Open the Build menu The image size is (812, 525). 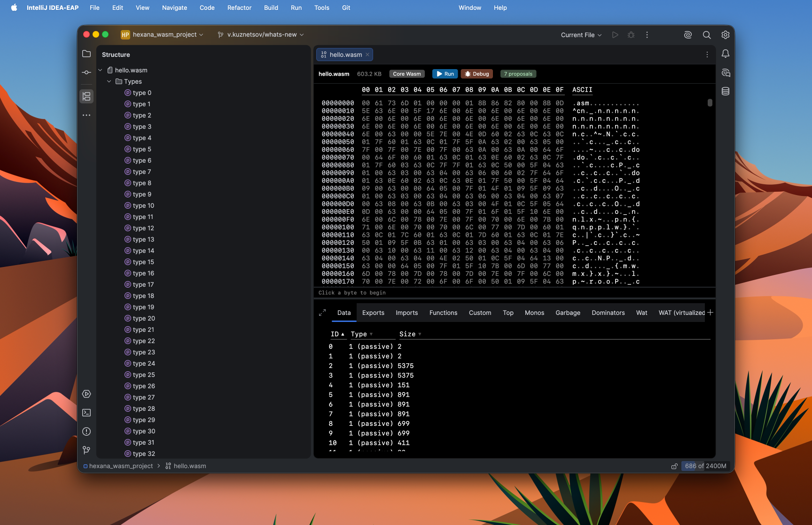tap(271, 8)
